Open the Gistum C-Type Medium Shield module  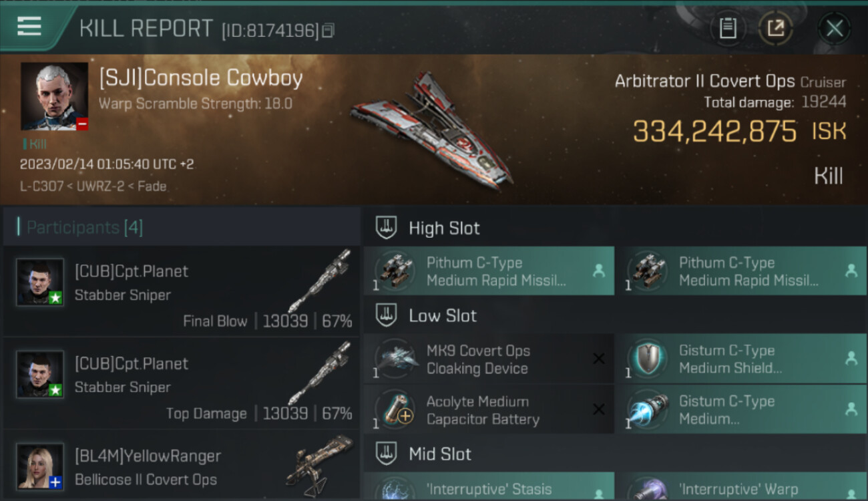point(742,359)
